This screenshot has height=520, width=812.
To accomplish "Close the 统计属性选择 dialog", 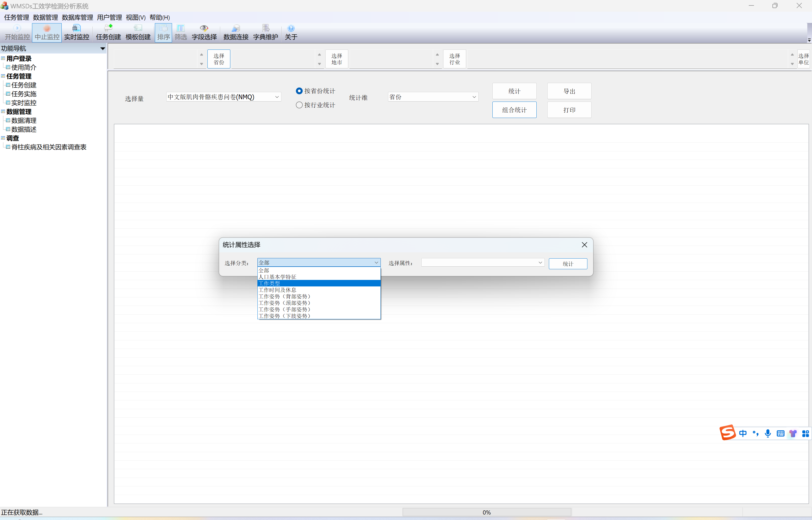I will tap(585, 245).
